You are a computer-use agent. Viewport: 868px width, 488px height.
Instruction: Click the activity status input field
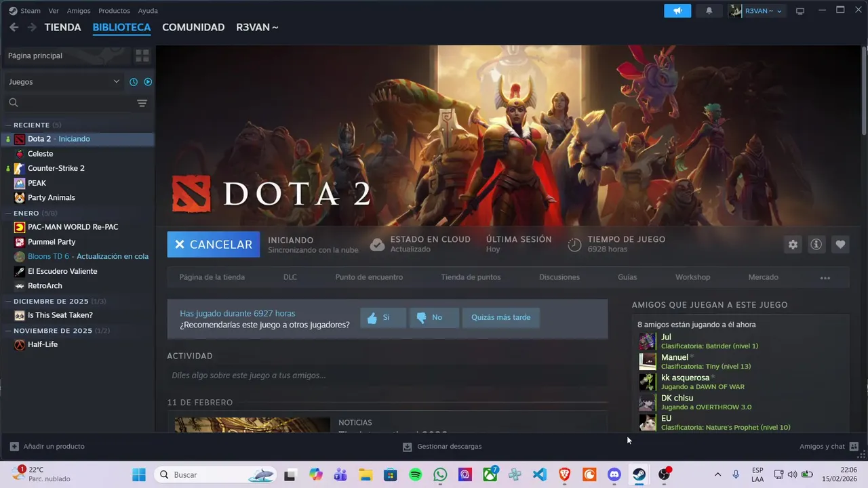pyautogui.click(x=387, y=375)
